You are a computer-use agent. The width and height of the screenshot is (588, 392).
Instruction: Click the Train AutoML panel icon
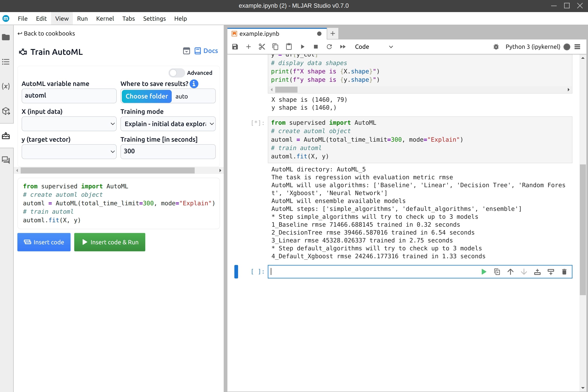click(x=23, y=52)
